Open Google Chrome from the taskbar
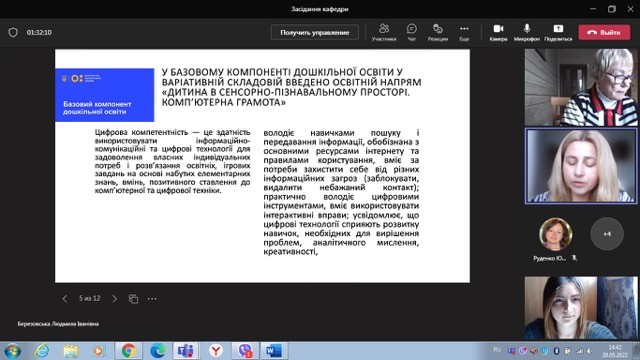 click(129, 351)
